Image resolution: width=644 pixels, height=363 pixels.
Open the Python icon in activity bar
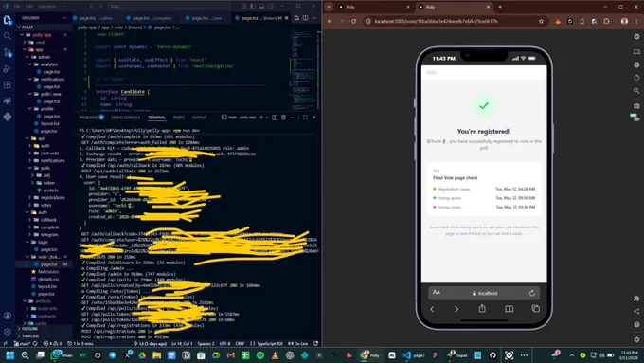click(7, 117)
